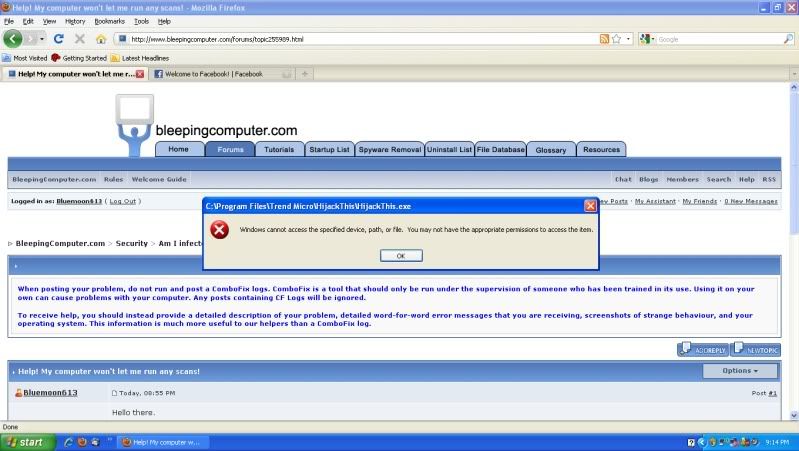Click OK in the HijackThis error dialog
This screenshot has height=451, width=799.
tap(401, 256)
